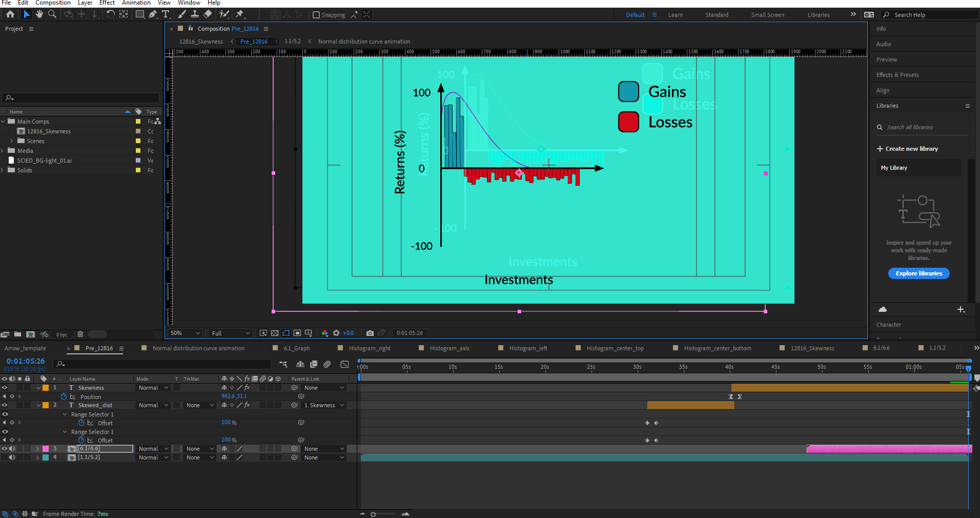Select the Type tool

point(166,15)
